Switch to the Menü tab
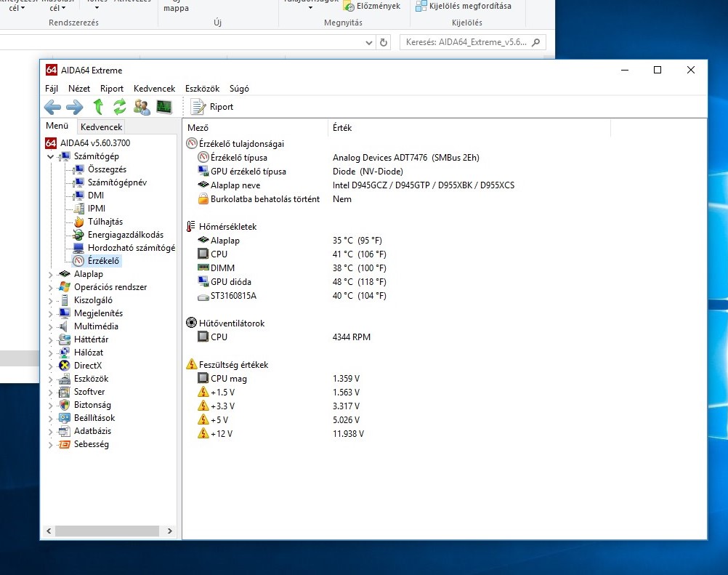The height and width of the screenshot is (575, 728). 57,126
